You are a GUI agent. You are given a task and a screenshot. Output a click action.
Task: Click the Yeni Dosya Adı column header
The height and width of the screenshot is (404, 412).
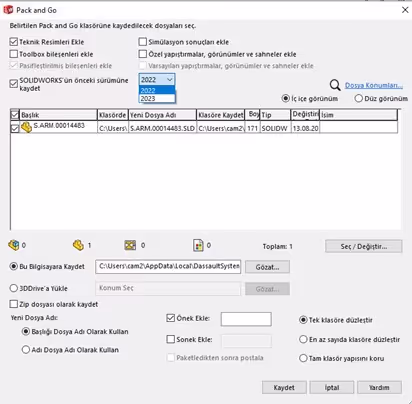pyautogui.click(x=162, y=115)
